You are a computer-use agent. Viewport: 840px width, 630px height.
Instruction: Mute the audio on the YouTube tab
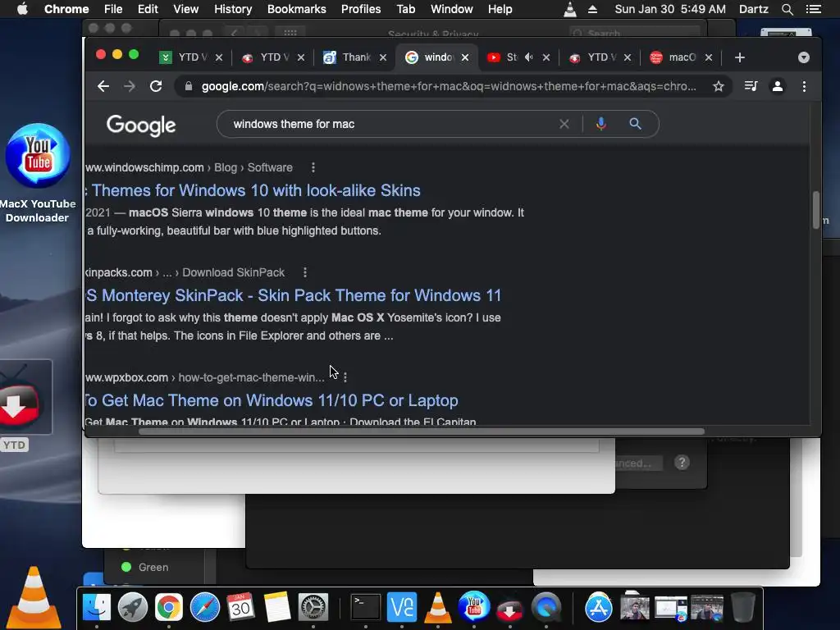tap(529, 57)
